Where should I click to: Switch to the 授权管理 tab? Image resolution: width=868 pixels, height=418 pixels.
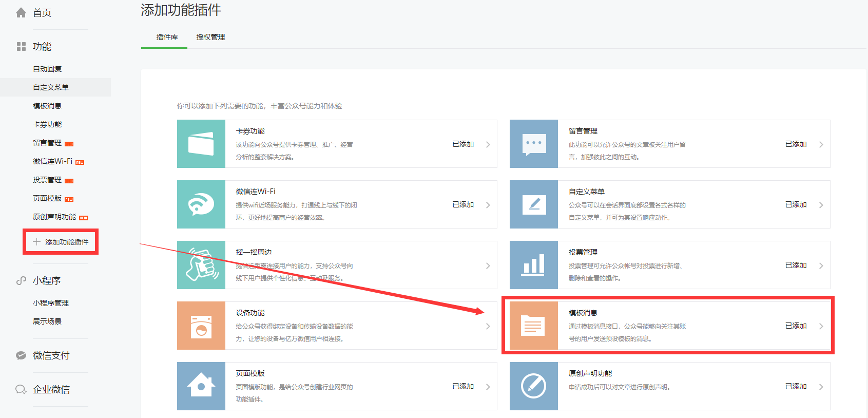(x=210, y=37)
